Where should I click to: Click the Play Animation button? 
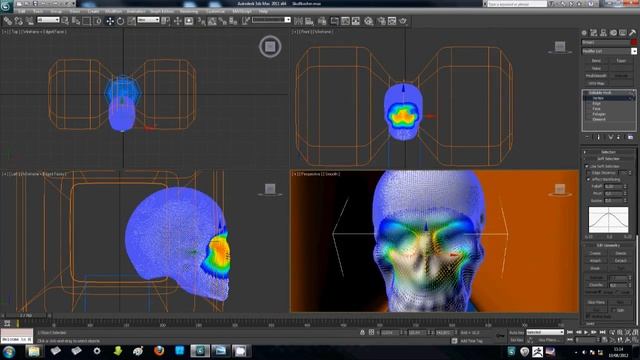(x=586, y=333)
